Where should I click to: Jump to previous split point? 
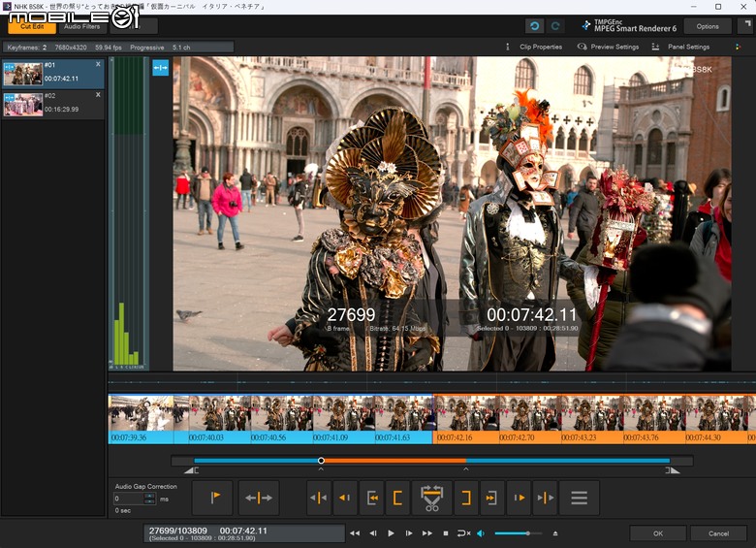point(319,498)
